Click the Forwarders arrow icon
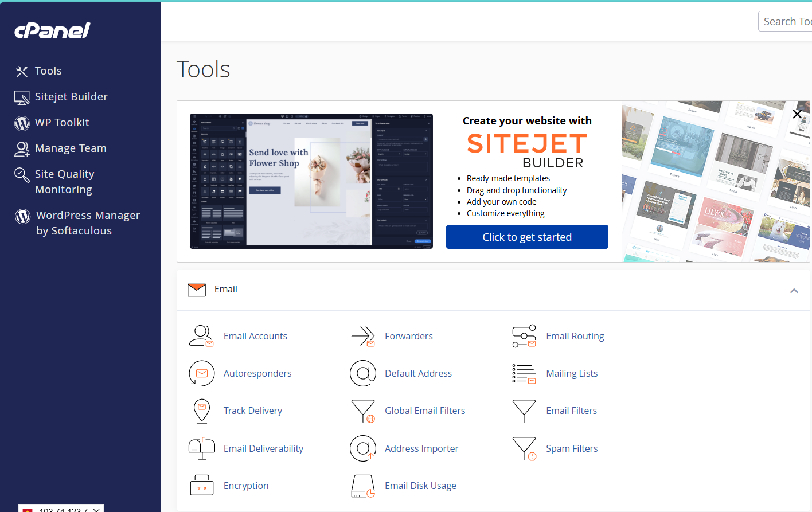 (363, 336)
